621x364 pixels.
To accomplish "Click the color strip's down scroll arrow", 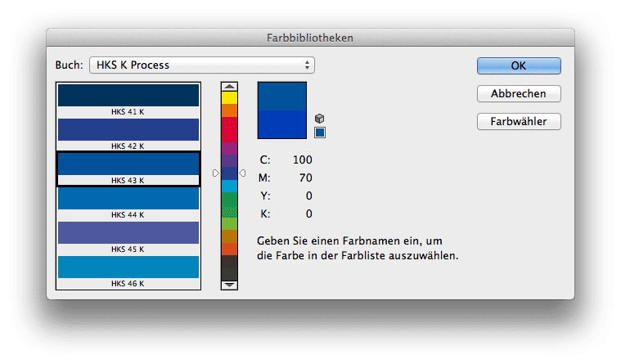I will (229, 285).
